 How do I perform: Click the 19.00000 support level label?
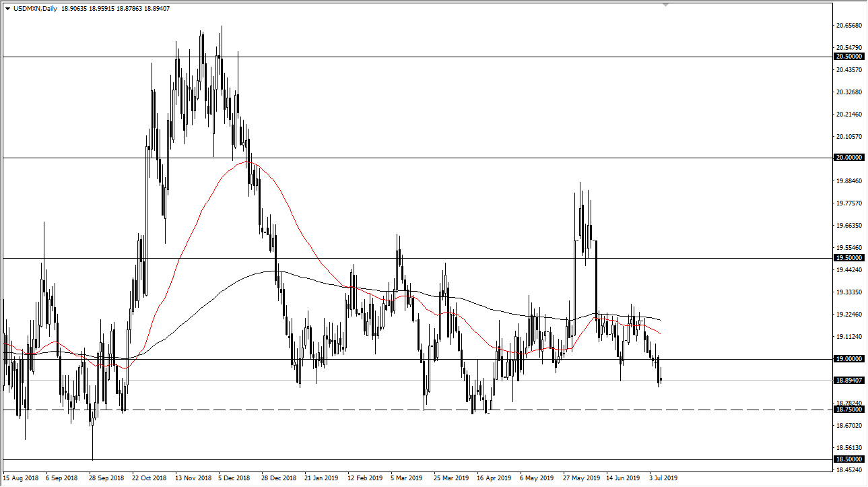[x=848, y=358]
